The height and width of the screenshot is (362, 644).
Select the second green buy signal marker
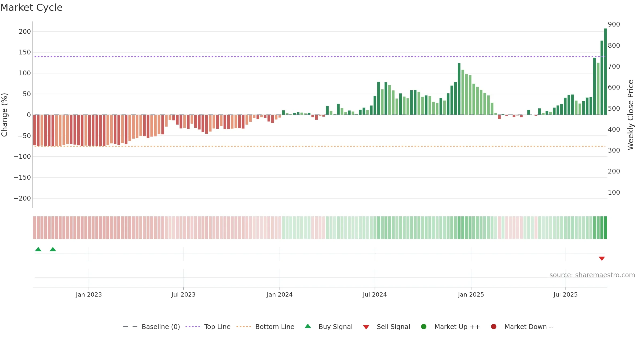(x=53, y=249)
